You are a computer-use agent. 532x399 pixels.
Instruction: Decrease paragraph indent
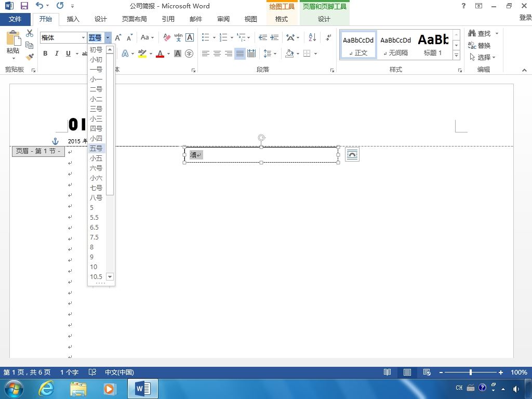(x=262, y=37)
